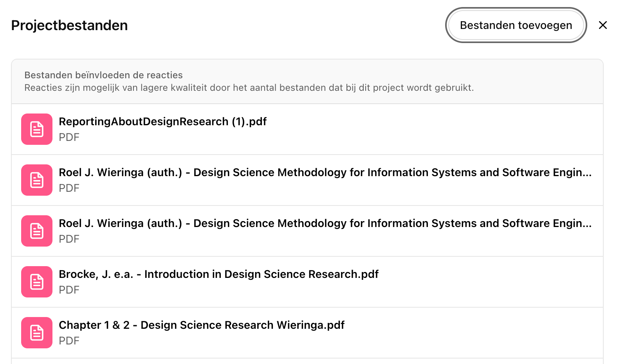Click the PDF label under Chapter 1 & 2 file
The image size is (617, 364).
69,341
